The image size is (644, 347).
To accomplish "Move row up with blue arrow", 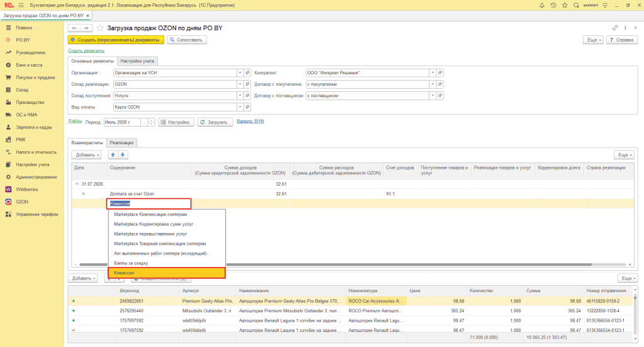I will 113,154.
